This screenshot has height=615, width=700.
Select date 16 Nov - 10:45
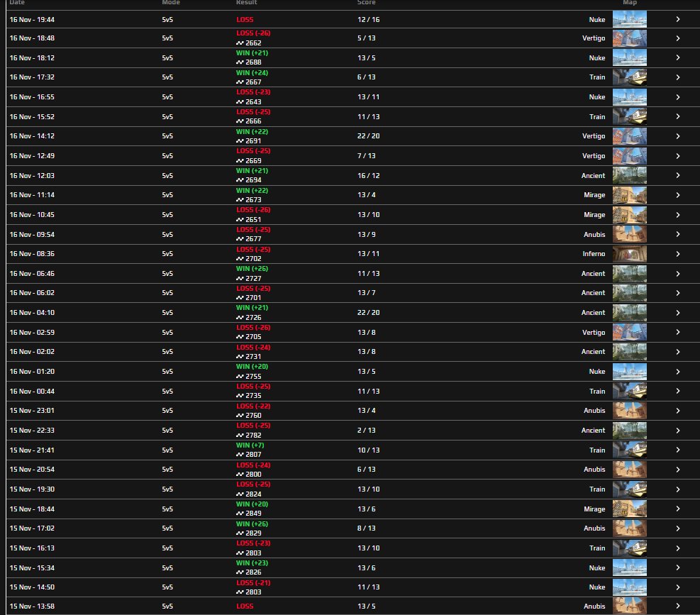pyautogui.click(x=32, y=215)
